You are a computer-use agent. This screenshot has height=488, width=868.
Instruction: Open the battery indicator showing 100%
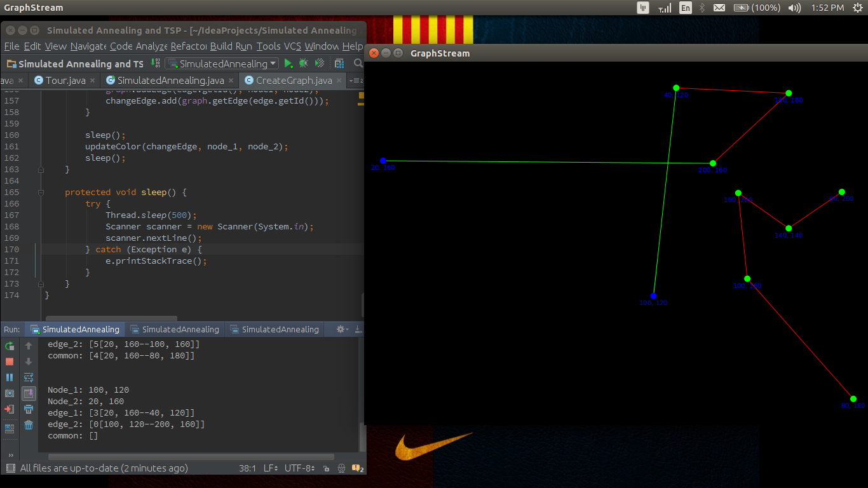point(757,8)
